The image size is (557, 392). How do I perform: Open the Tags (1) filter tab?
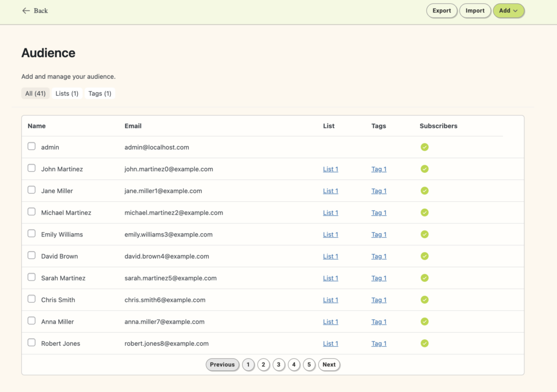[x=100, y=93]
